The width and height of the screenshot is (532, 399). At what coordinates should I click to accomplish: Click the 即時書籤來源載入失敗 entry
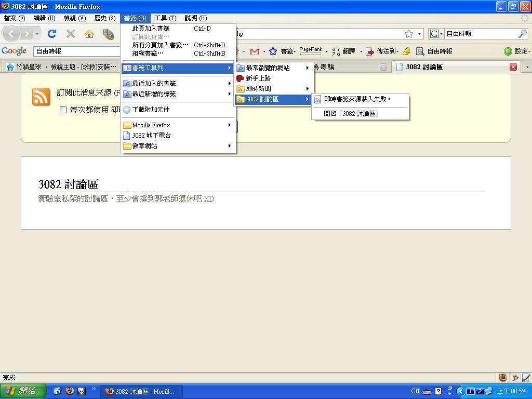361,99
